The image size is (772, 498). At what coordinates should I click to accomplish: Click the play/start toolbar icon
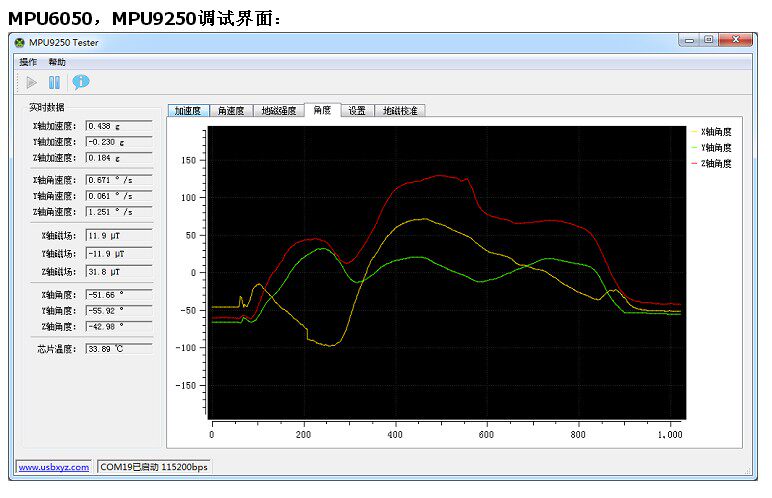pyautogui.click(x=32, y=82)
